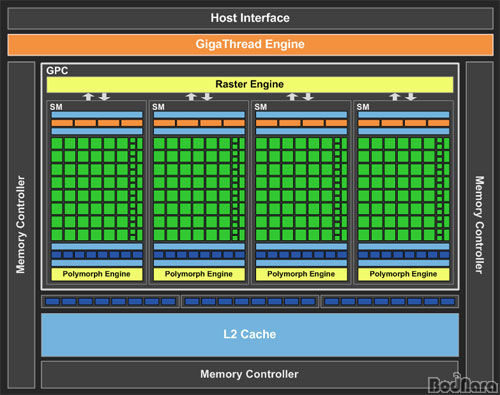Click the Host Interface block
This screenshot has height=395, width=500.
click(250, 18)
